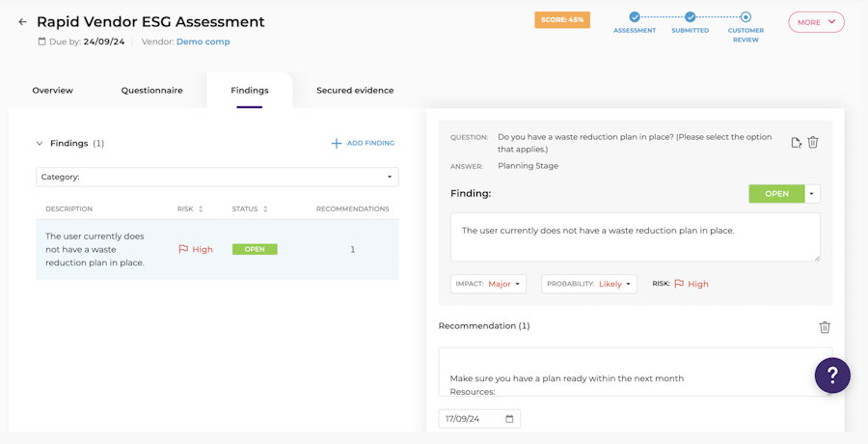The image size is (868, 444).
Task: Sort findings by Risk column arrows
Action: 201,209
